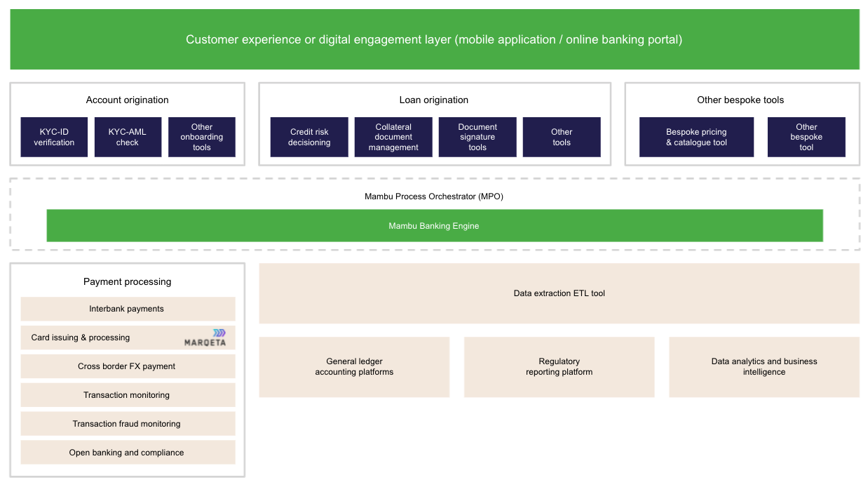
Task: Open the Document signature tools block
Action: (x=477, y=137)
